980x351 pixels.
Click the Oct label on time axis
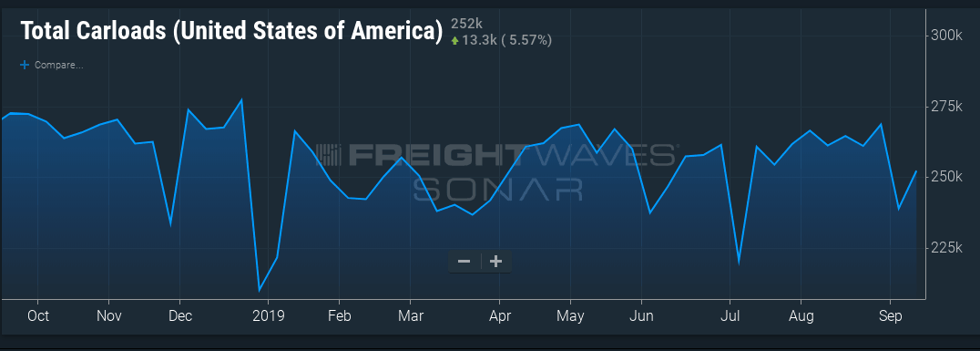38,316
